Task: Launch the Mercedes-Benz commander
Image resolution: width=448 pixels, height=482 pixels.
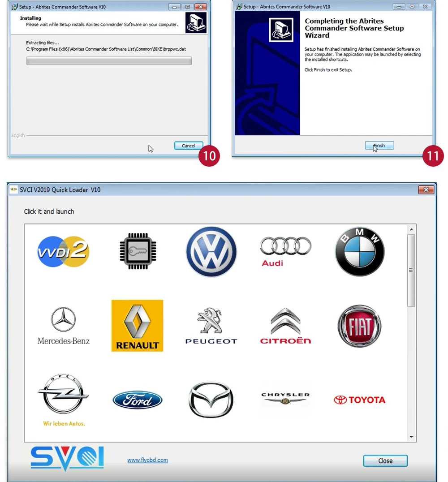Action: [63, 326]
